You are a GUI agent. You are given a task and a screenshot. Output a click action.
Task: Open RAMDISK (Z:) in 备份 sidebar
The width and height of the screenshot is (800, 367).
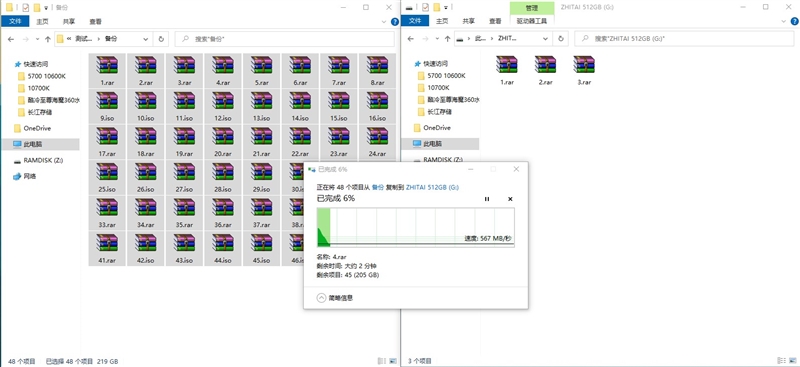tap(38, 160)
